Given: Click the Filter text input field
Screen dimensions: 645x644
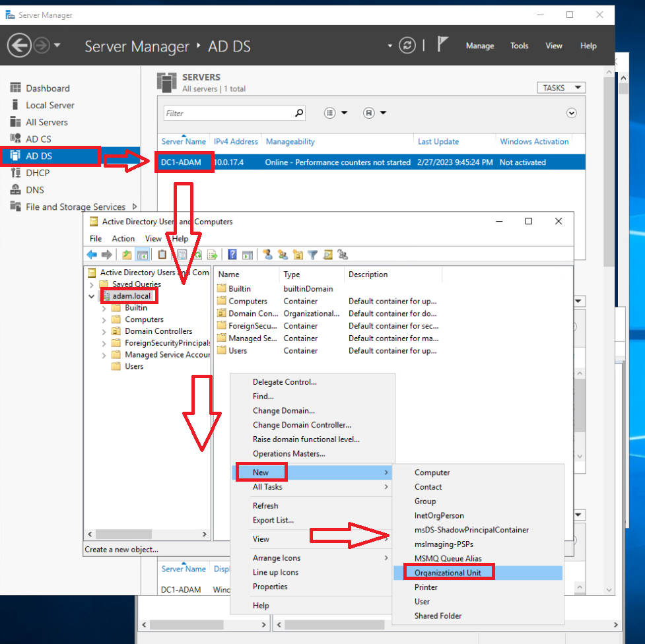Looking at the screenshot, I should [229, 113].
